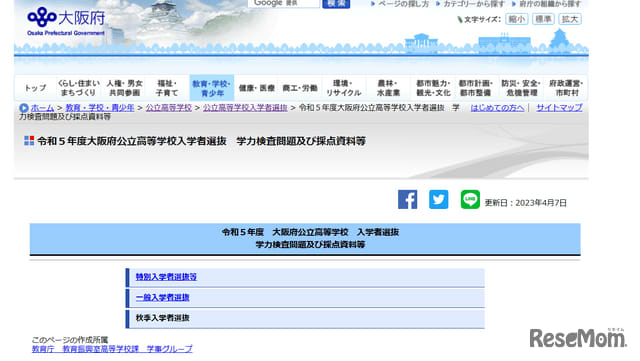Open the 特別入学者選抜等 link

pos(166,277)
